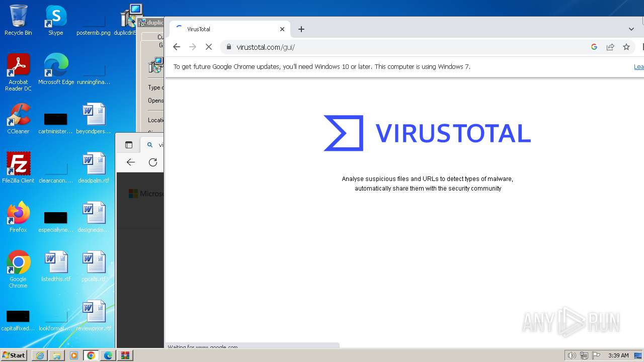Open Internet Explorer from taskbar
Screen dimensions: 644x362
click(x=40, y=355)
